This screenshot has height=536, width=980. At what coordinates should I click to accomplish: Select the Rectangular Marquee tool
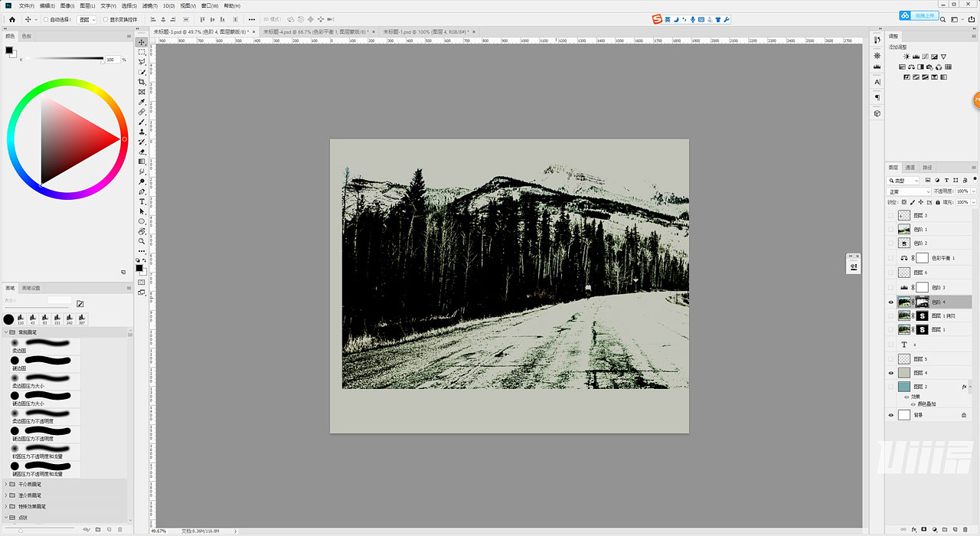pyautogui.click(x=142, y=52)
